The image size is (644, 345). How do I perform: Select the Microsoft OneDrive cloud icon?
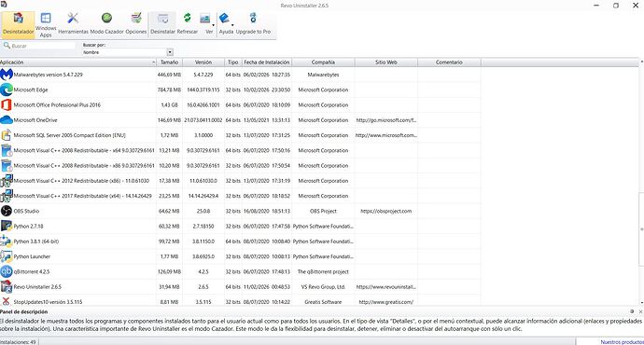coord(7,120)
